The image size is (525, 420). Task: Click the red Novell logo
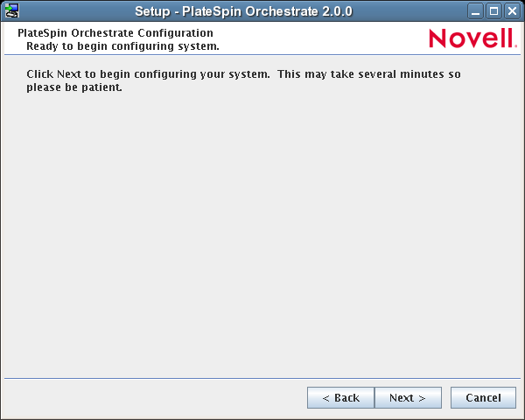click(472, 38)
